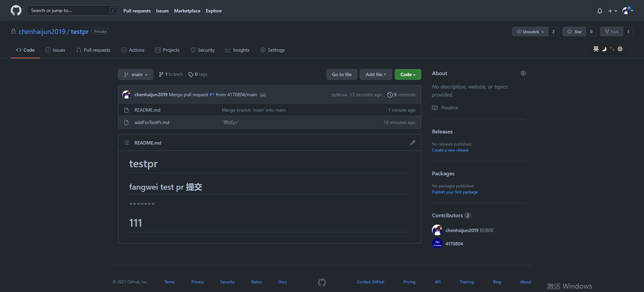The width and height of the screenshot is (644, 292).
Task: Open the footer Docs link
Action: [x=283, y=282]
